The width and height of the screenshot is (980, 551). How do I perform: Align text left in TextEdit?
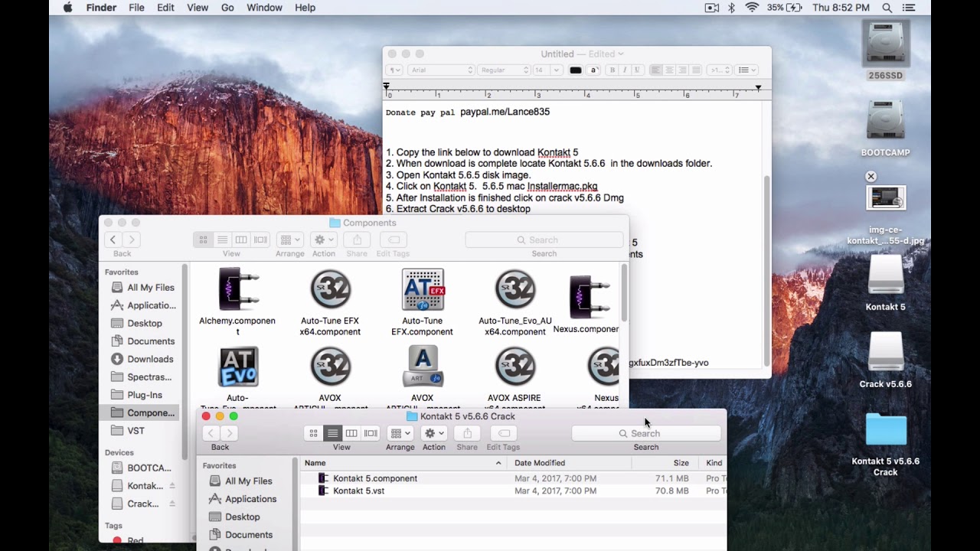(x=655, y=70)
